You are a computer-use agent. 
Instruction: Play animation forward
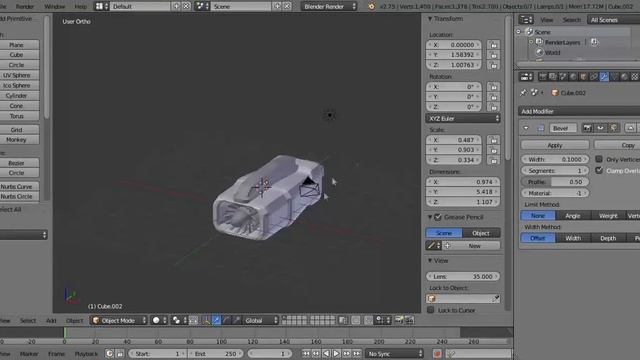(x=336, y=354)
